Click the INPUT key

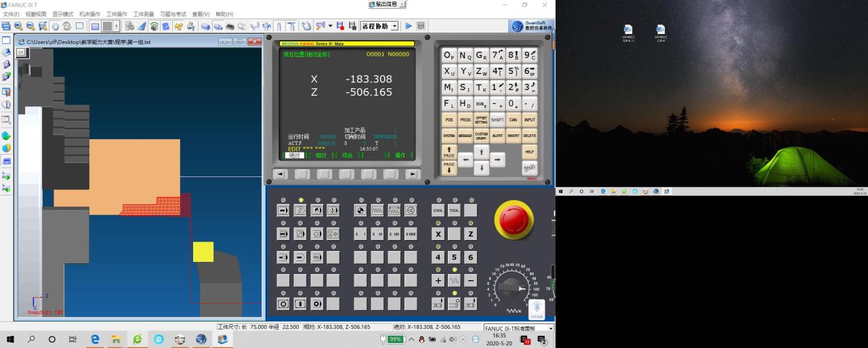[x=529, y=119]
